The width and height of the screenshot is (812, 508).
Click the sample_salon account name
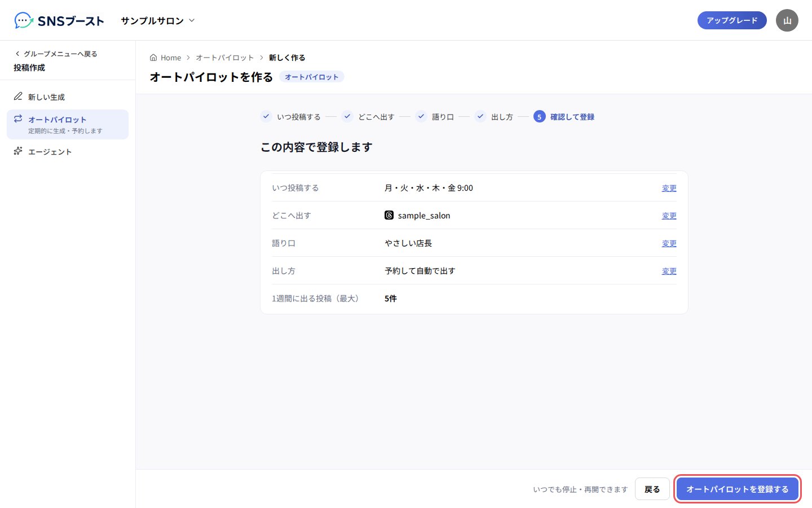[424, 216]
